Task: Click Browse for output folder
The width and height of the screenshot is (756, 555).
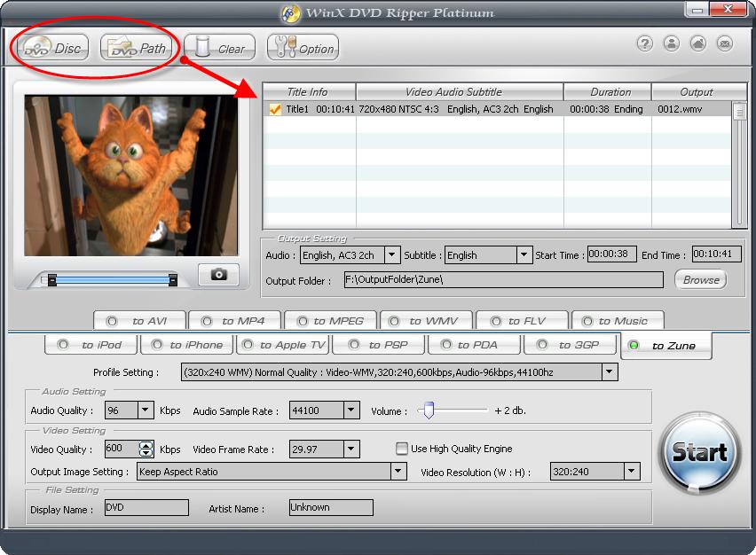Action: (x=700, y=279)
